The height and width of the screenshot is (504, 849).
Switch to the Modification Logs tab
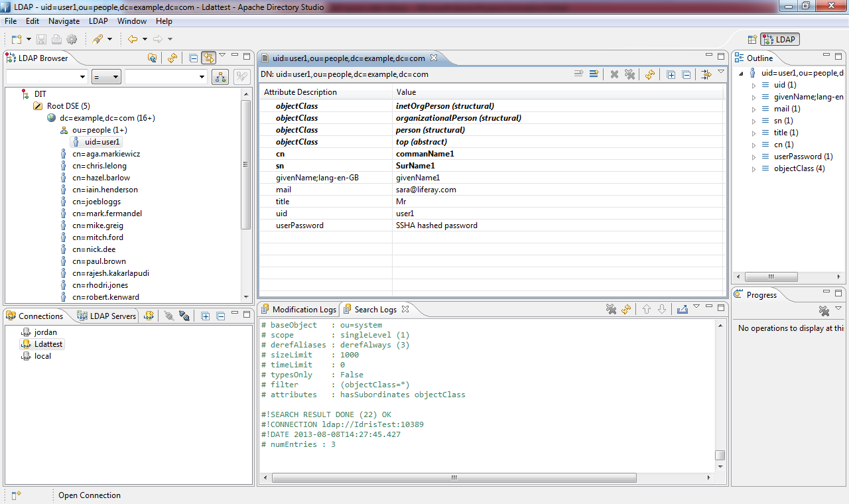coord(298,309)
